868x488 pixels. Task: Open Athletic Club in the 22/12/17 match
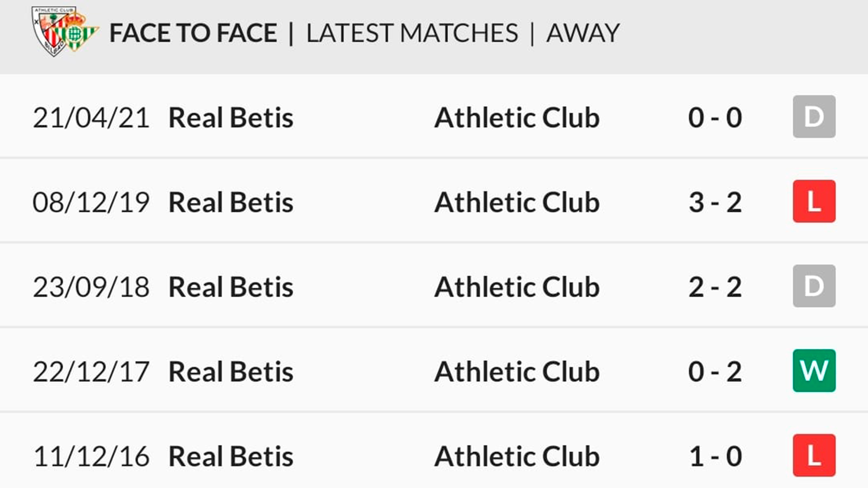[517, 371]
